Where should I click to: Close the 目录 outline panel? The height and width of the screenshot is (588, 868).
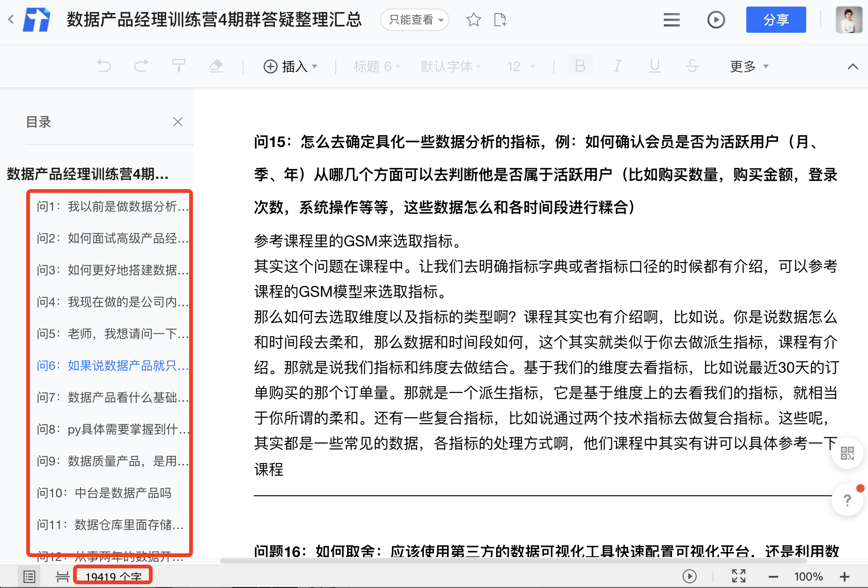click(x=177, y=122)
